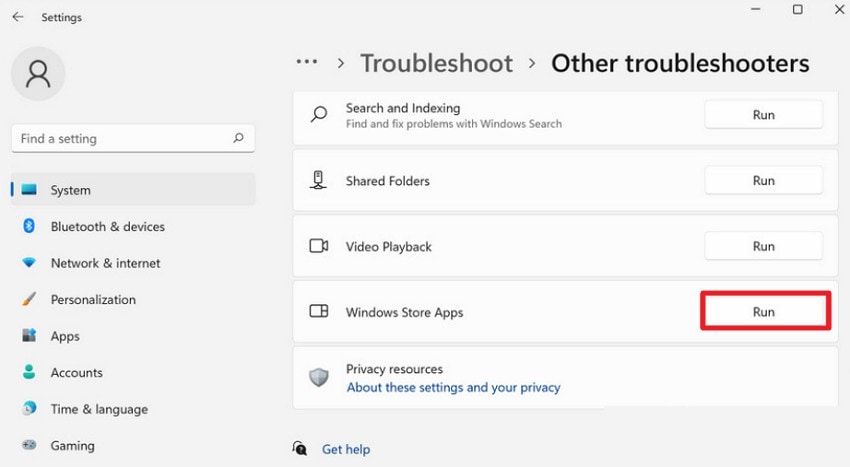
Task: Click the Settings window title text
Action: (x=61, y=17)
